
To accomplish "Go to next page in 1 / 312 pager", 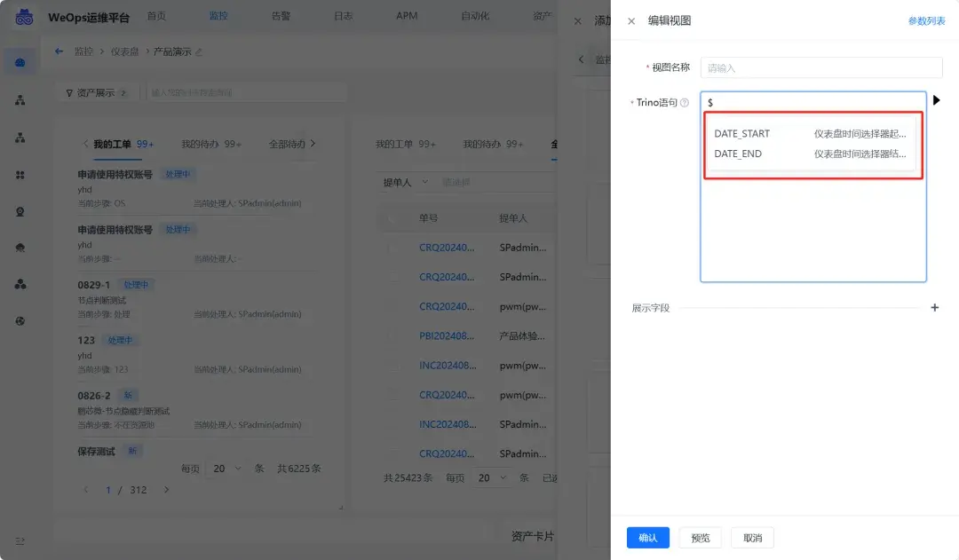I will (x=166, y=490).
